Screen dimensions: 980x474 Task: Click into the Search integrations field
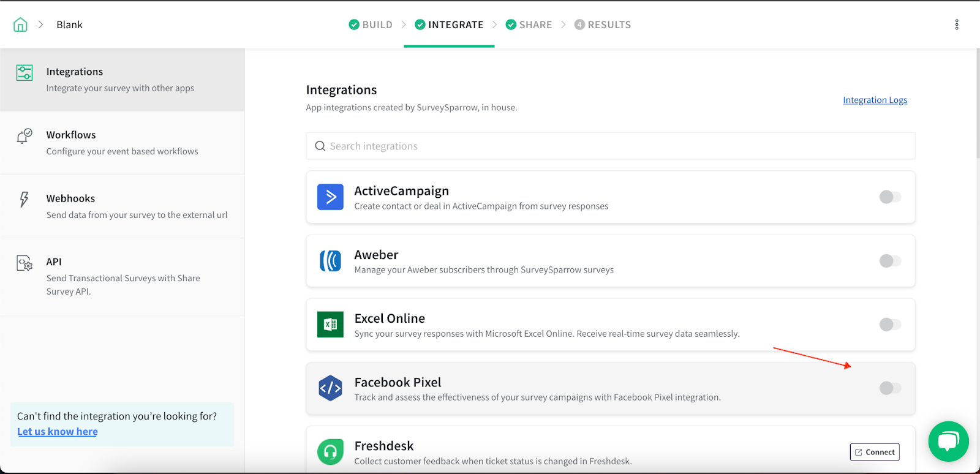pos(611,146)
